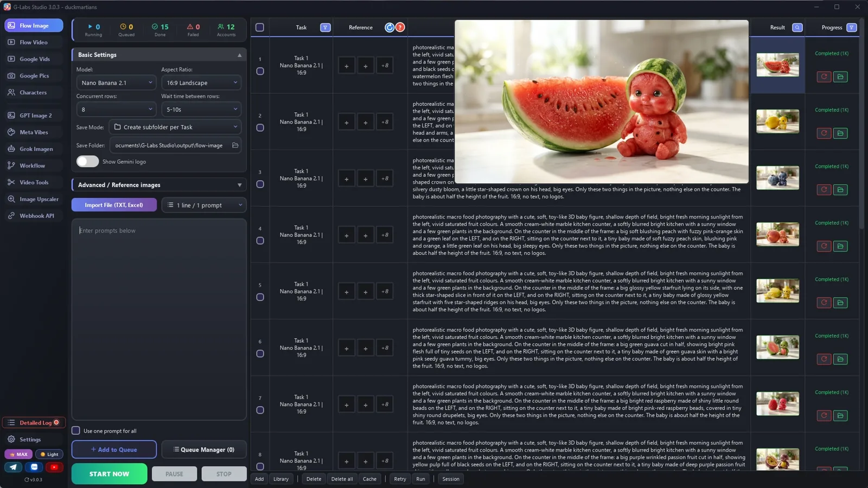Expand Advanced / Reference images section
868x488 pixels.
(159, 185)
